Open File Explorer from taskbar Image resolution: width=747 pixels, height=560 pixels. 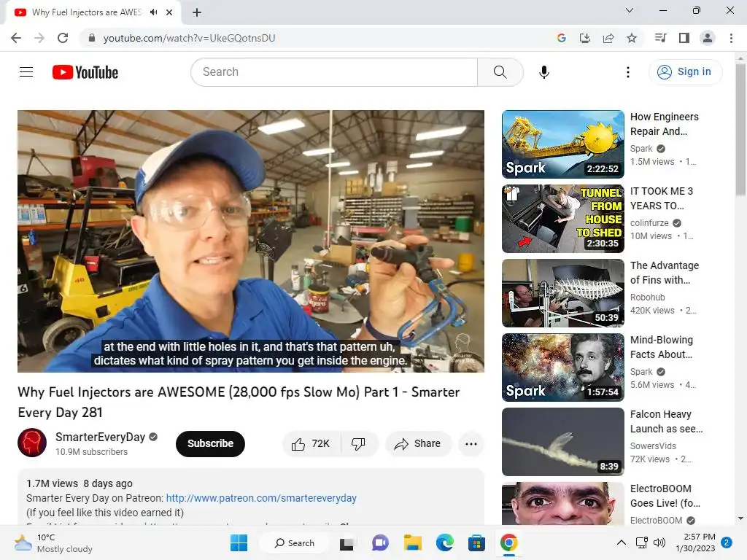point(413,542)
